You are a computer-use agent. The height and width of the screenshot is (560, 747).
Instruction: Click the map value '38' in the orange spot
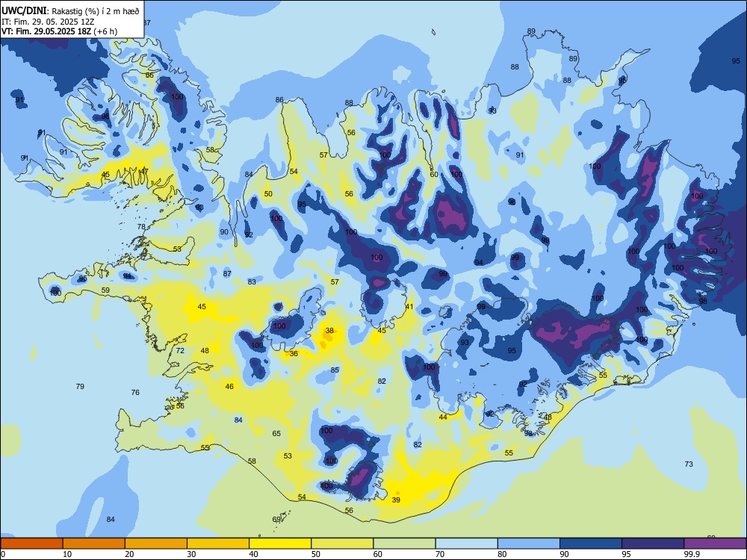329,331
